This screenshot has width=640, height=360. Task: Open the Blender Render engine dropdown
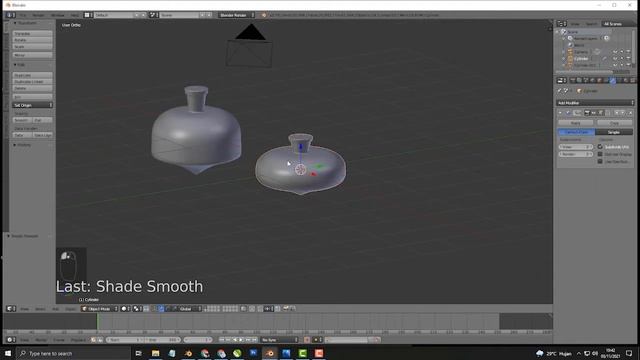[x=236, y=15]
